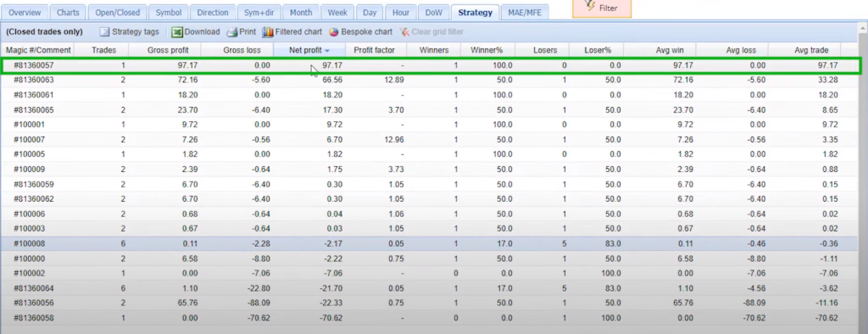The height and width of the screenshot is (334, 868).
Task: Sort by Magic #/Comment column
Action: point(38,50)
